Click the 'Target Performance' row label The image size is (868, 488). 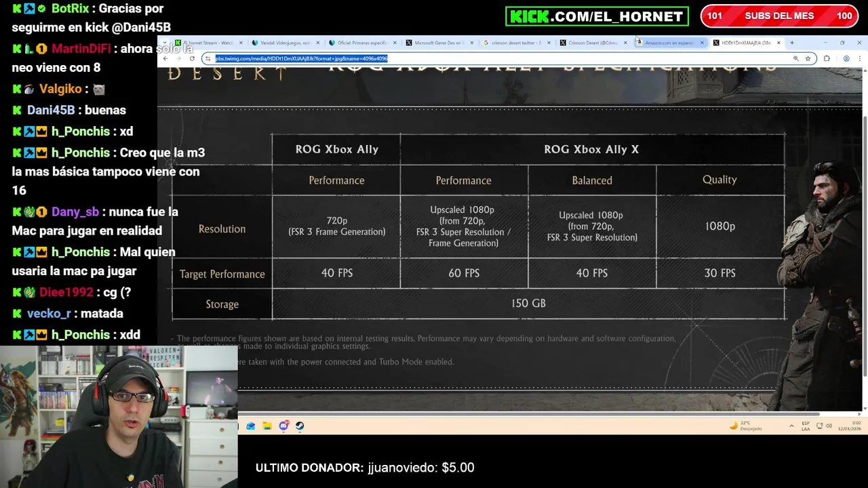point(222,274)
